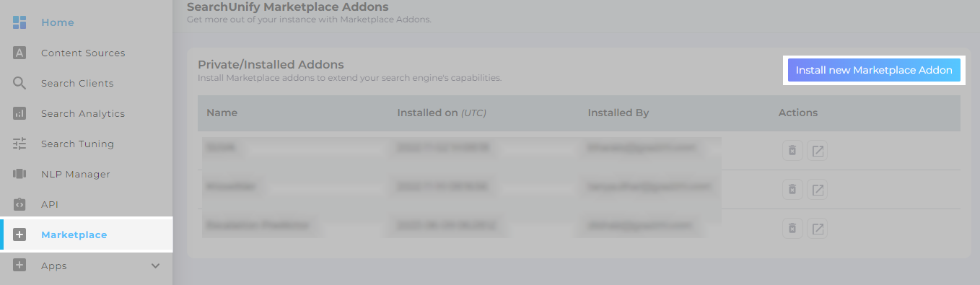Click the NLP Manager icon
The height and width of the screenshot is (285, 980).
pos(19,174)
